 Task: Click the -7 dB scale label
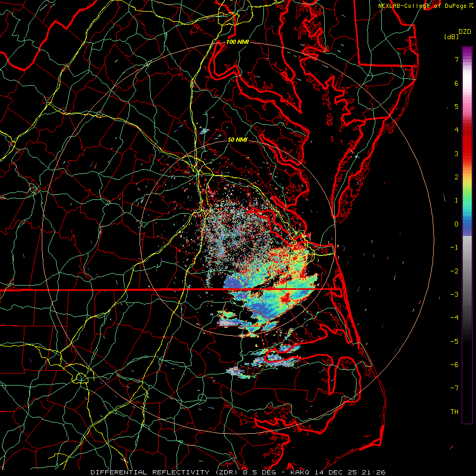454,388
